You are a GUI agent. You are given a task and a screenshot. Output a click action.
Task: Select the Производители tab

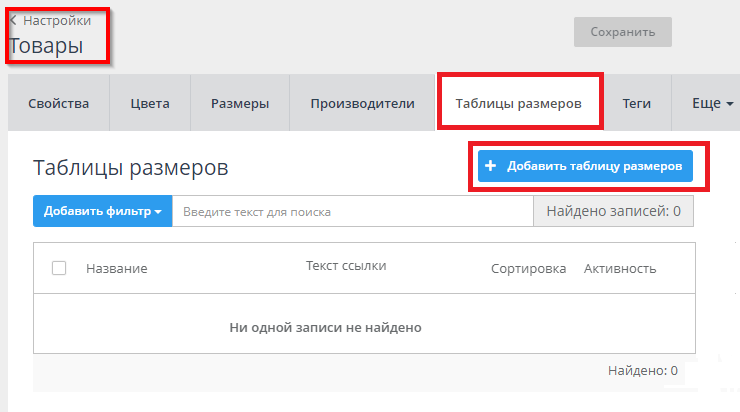click(x=362, y=103)
